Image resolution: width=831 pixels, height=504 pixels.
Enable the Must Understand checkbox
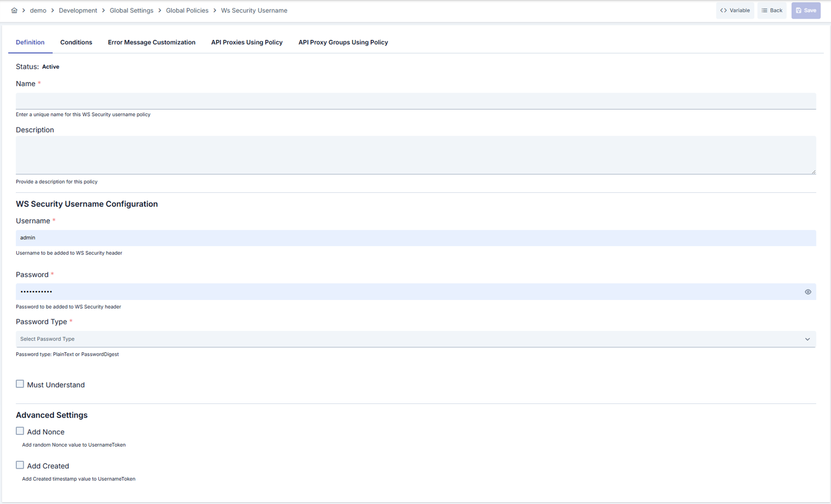[x=20, y=384]
